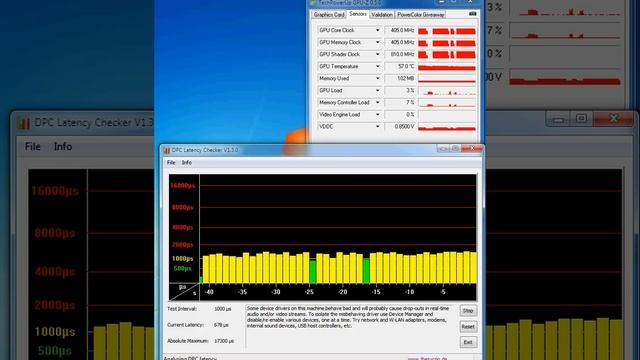Open the Validation tab
640x360 pixels.
coord(382,15)
